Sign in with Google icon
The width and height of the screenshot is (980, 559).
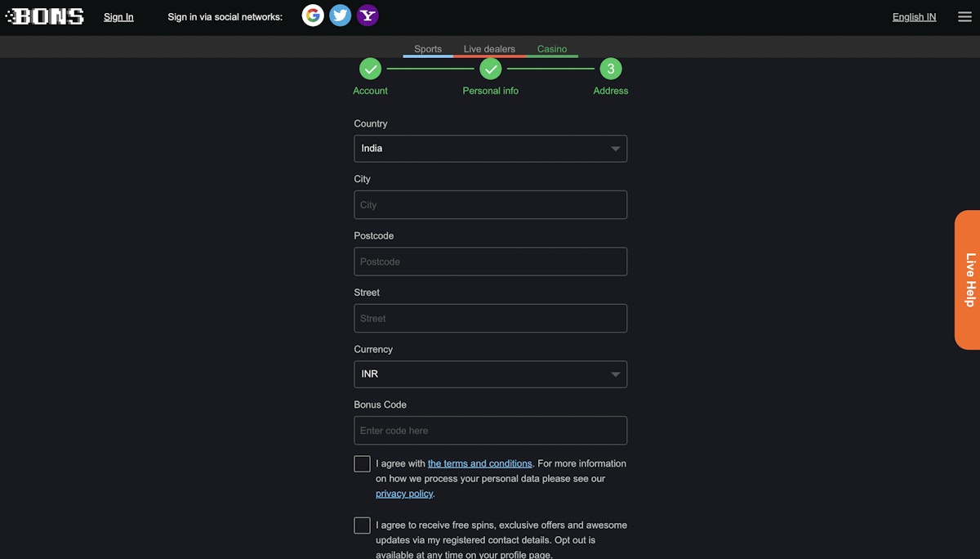click(x=313, y=16)
